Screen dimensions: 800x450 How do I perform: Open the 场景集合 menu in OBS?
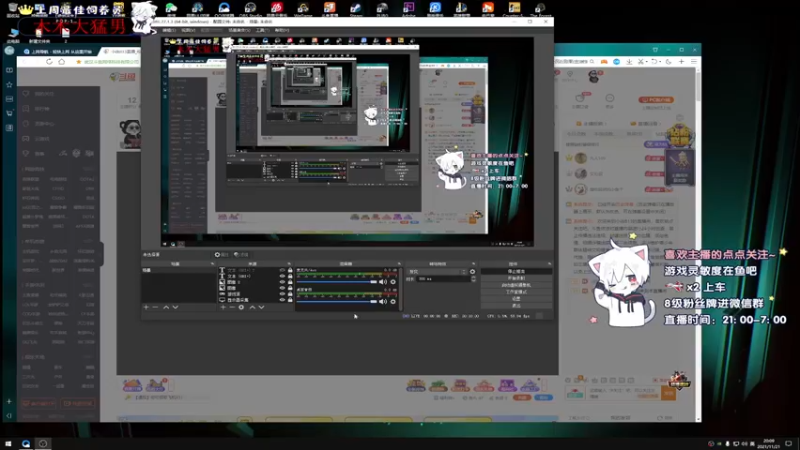click(239, 30)
